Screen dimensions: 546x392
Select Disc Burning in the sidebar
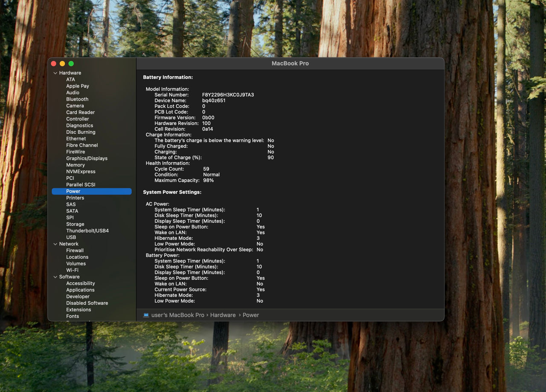click(x=81, y=132)
